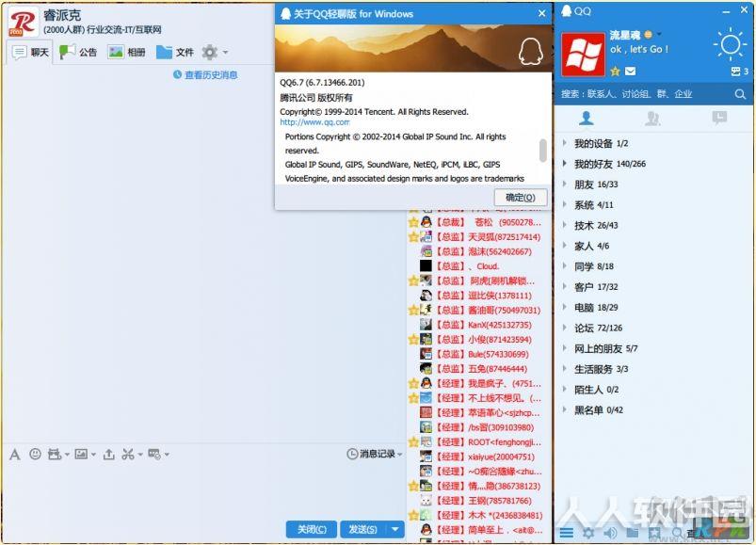Viewport: 756px width, 545px height.
Task: Click the scissors screenshot tool
Action: click(x=128, y=454)
